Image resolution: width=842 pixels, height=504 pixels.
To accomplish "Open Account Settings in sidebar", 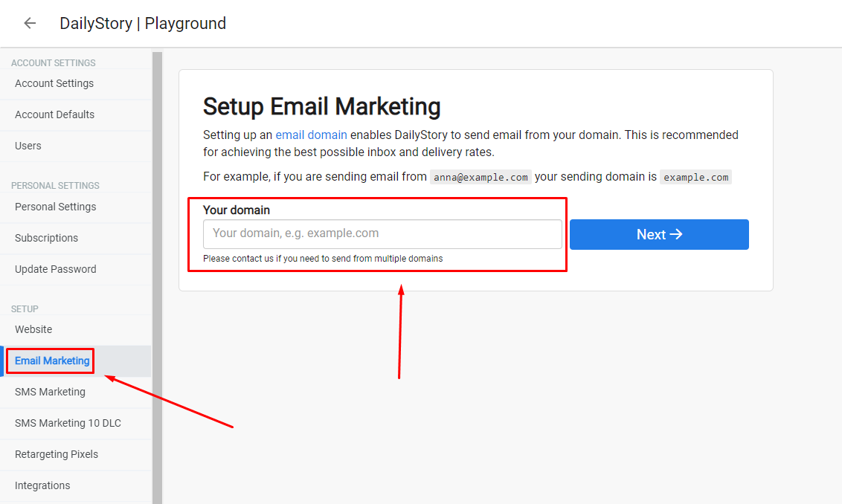I will coord(76,84).
